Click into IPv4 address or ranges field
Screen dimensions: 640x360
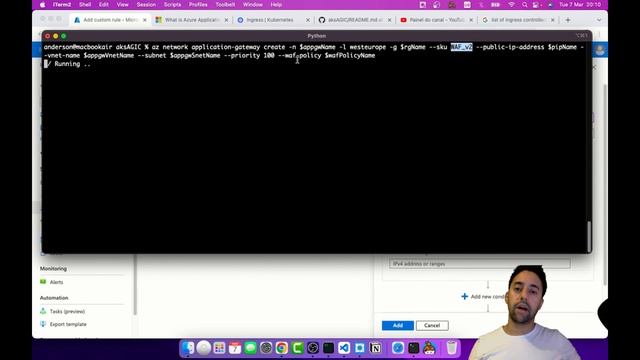click(480, 264)
